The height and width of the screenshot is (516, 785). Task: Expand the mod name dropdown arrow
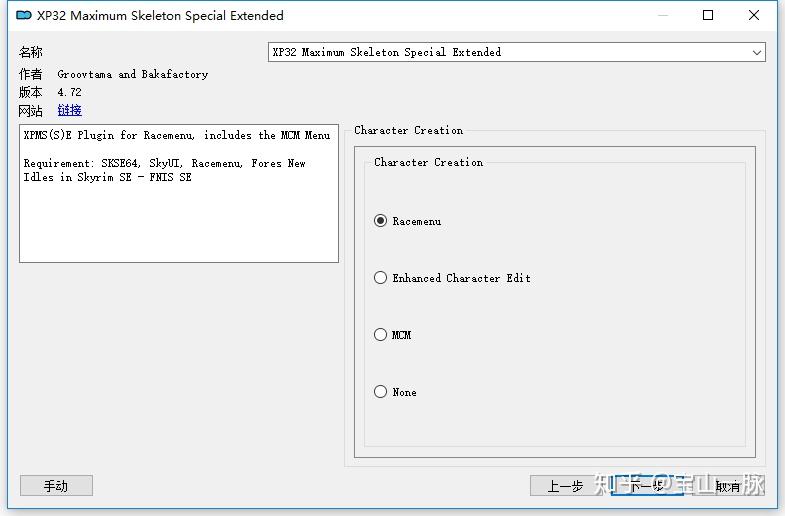[756, 52]
